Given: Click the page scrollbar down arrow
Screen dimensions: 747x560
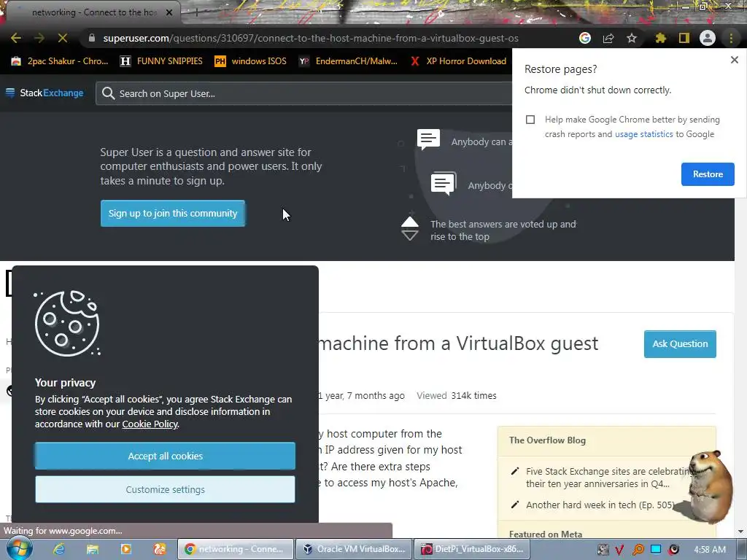Looking at the screenshot, I should [741, 532].
